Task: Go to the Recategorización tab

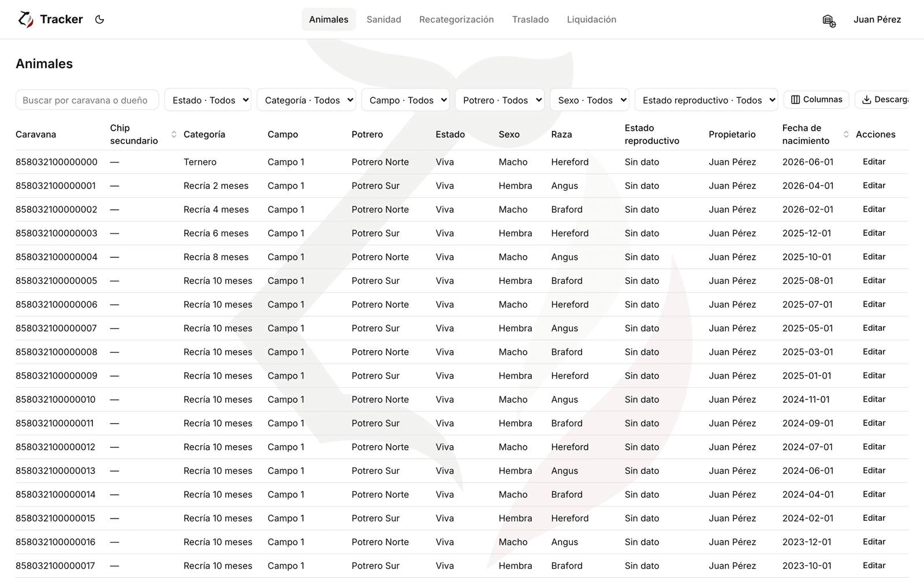Action: (x=456, y=20)
